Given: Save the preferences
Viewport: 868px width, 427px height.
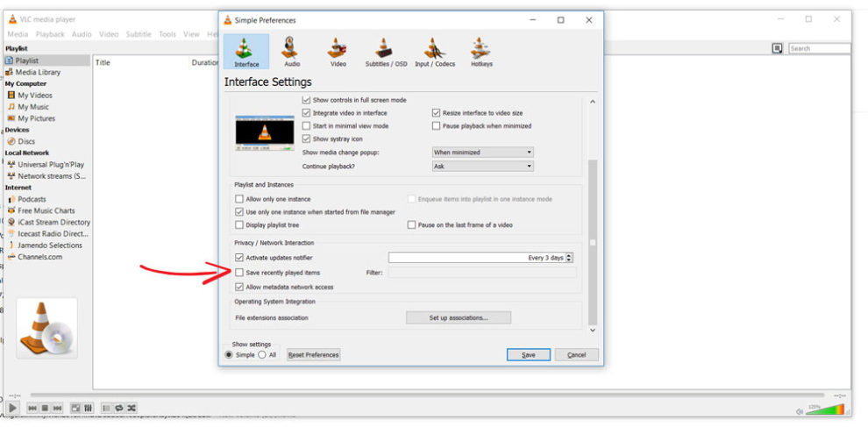Looking at the screenshot, I should pyautogui.click(x=528, y=355).
